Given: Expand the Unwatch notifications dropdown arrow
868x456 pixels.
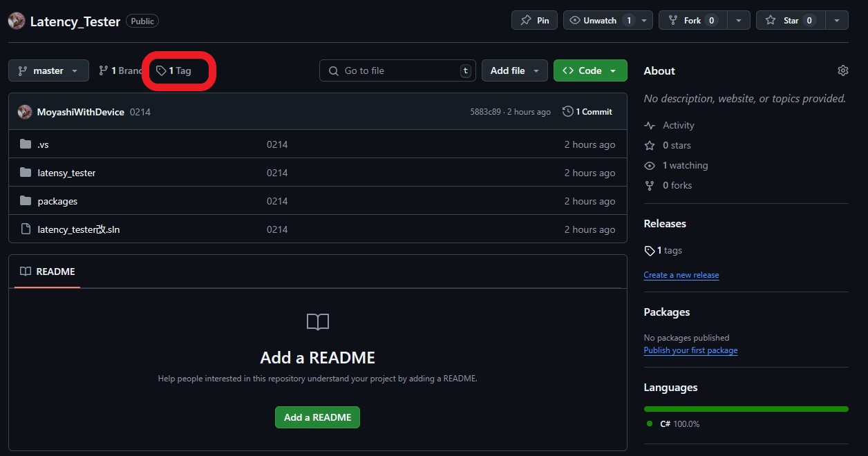Looking at the screenshot, I should [x=645, y=21].
